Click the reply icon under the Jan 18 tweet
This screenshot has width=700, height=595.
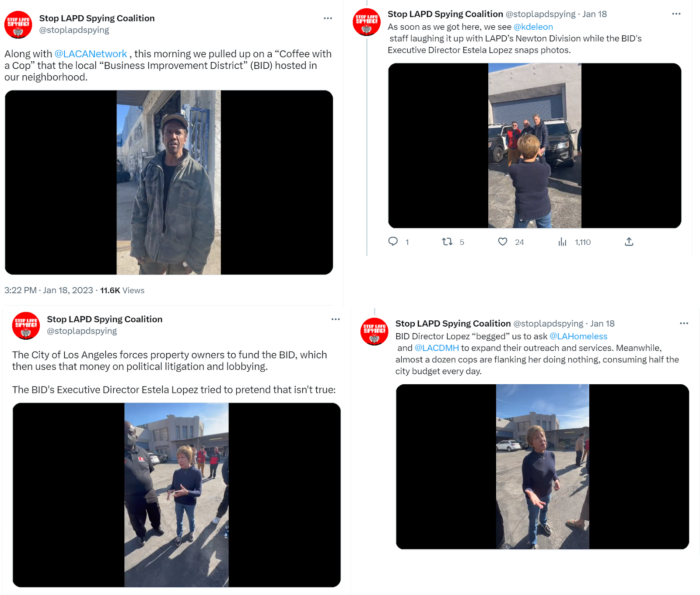393,242
